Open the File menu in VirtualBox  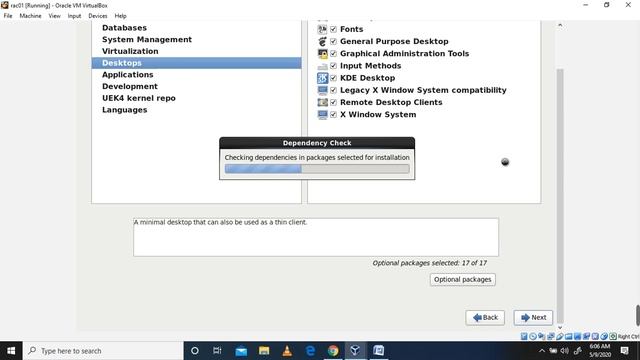[x=8, y=16]
